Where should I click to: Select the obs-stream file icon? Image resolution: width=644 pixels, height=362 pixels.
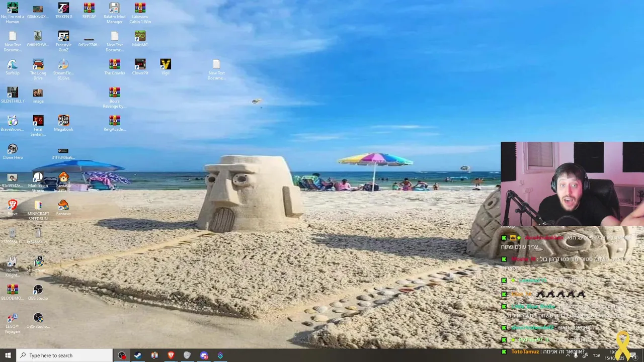pyautogui.click(x=38, y=264)
